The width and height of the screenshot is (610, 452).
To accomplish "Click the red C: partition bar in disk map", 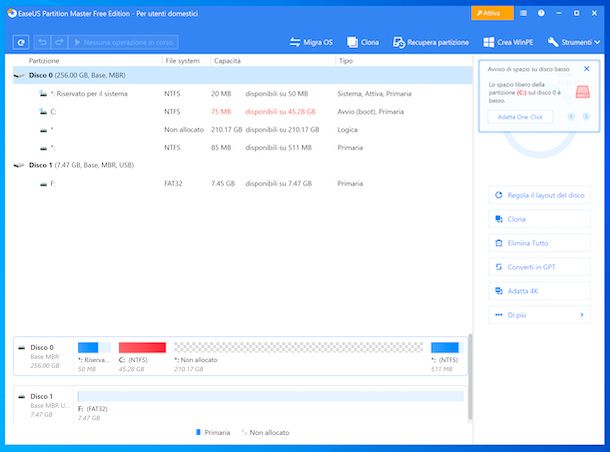I will 142,347.
